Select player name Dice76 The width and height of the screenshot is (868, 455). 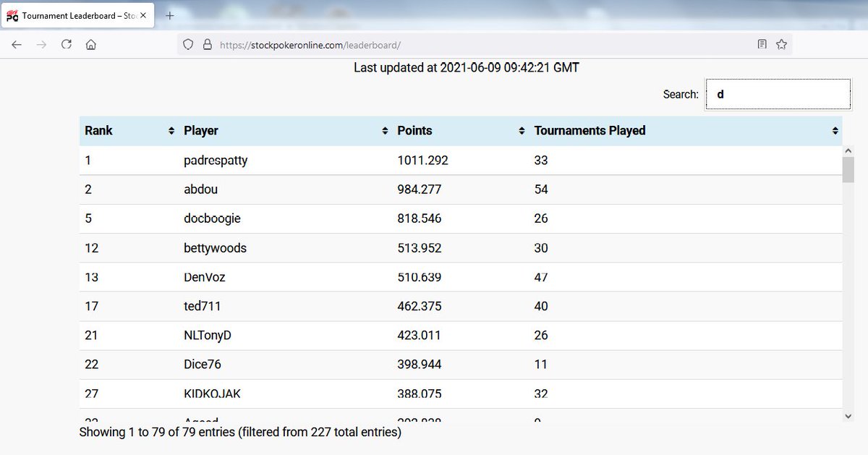[x=202, y=365]
